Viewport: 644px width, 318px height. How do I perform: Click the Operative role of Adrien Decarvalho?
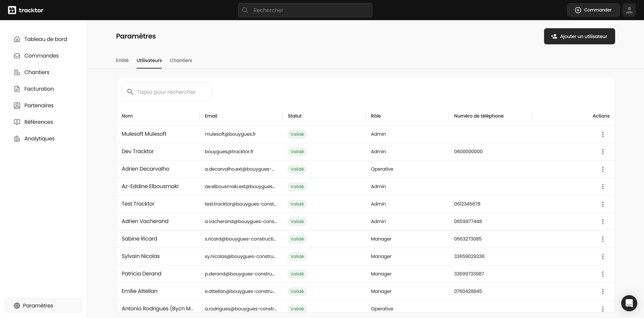[382, 169]
